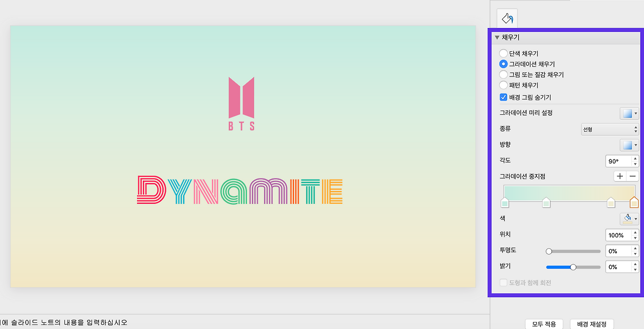
Task: Adjust 투명도 stepper arrows
Action: (635, 251)
